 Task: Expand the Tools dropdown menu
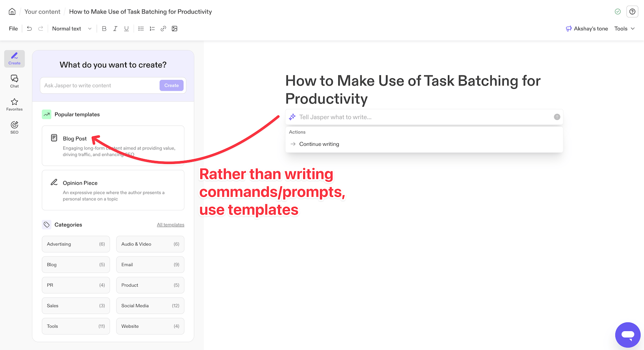(x=624, y=29)
